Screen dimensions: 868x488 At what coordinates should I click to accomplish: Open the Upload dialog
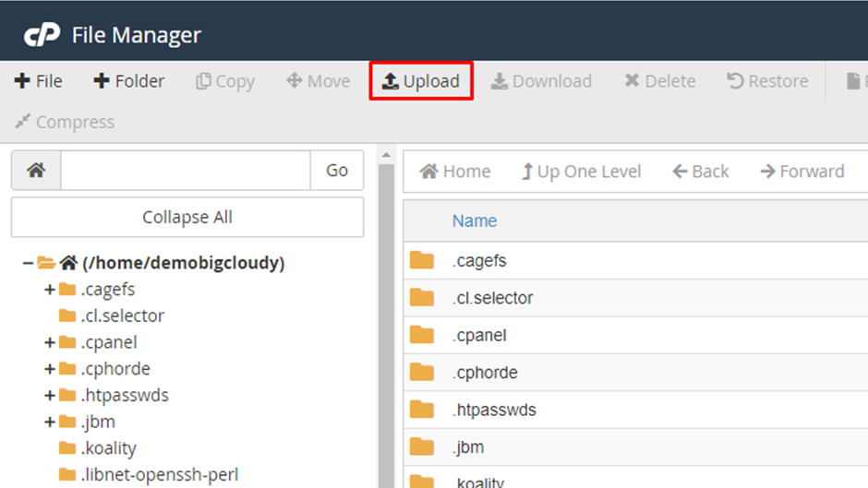(421, 81)
